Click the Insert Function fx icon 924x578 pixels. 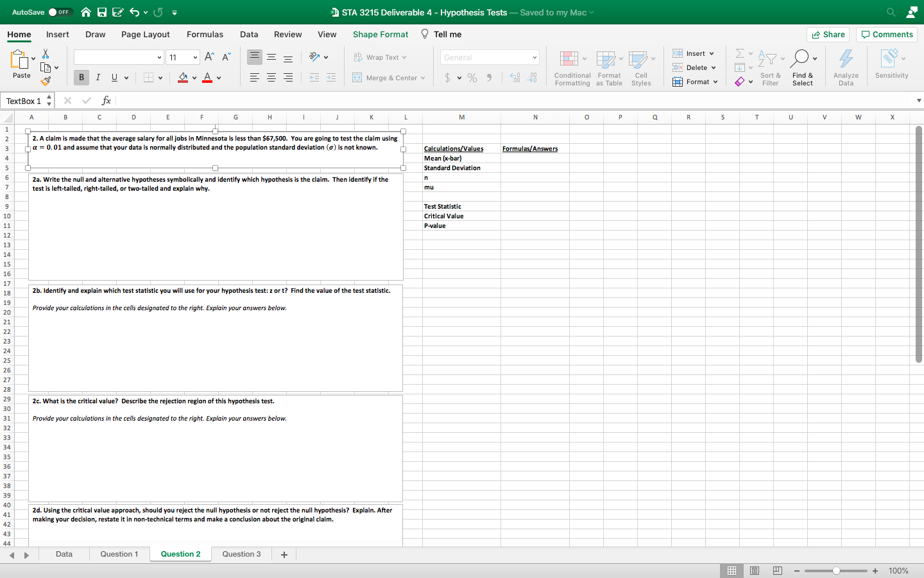click(107, 101)
